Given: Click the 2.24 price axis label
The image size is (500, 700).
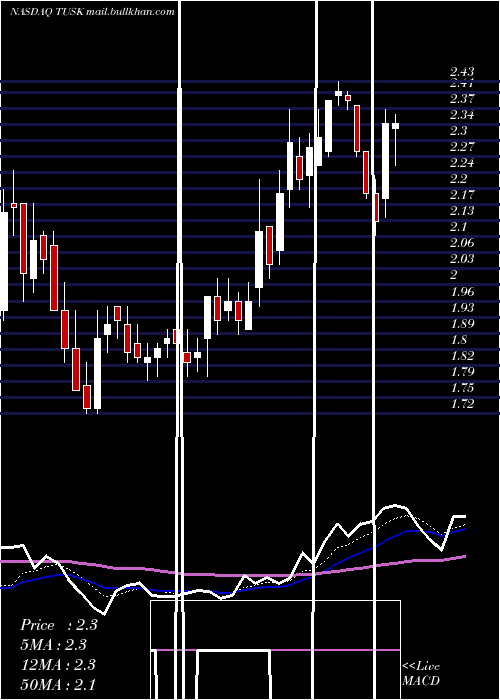Looking at the screenshot, I should tap(462, 163).
